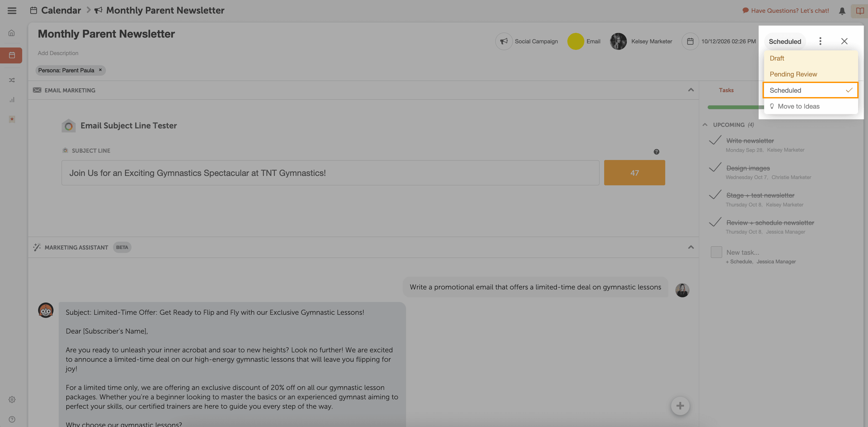Screen dimensions: 868x427
Task: Open the shuffle sidebar icon
Action: (x=12, y=80)
